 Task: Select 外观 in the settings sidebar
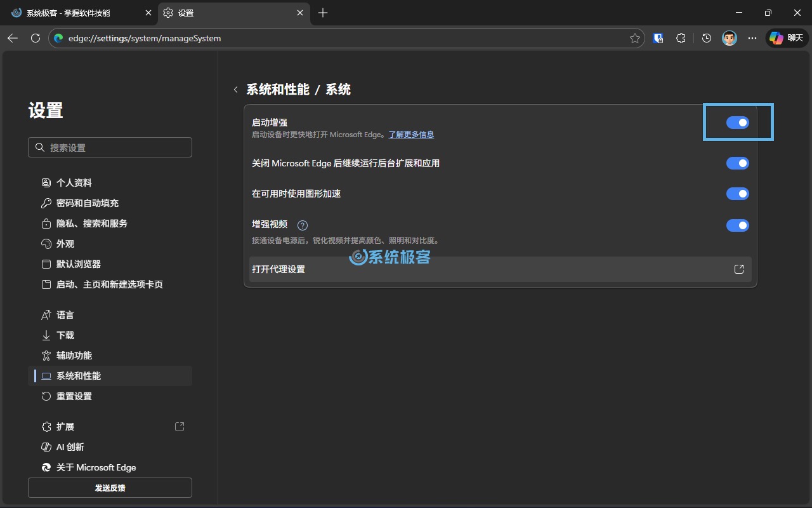click(65, 243)
